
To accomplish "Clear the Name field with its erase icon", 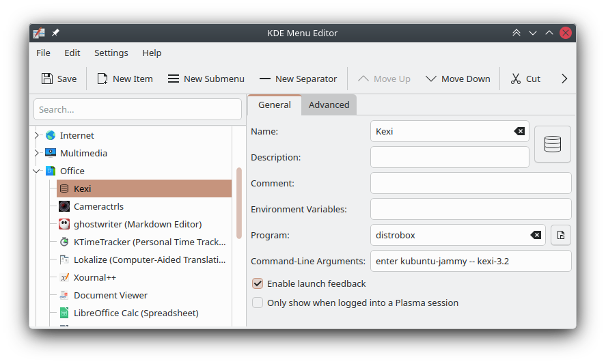I will [x=519, y=131].
